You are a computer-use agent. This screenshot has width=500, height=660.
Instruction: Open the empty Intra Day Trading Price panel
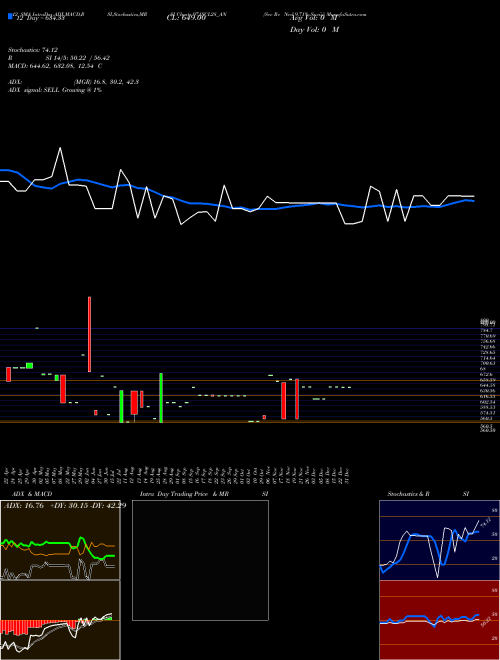(200, 560)
